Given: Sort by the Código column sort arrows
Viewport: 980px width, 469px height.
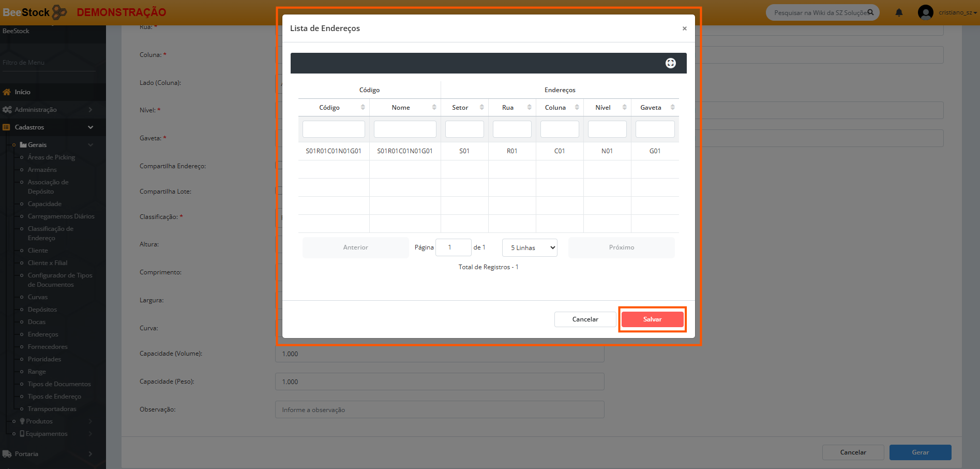Looking at the screenshot, I should pos(363,107).
